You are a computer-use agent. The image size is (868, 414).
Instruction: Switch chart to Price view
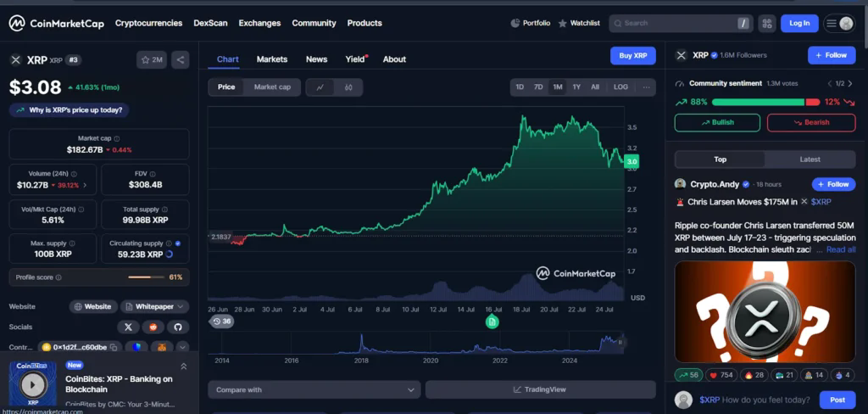(225, 87)
